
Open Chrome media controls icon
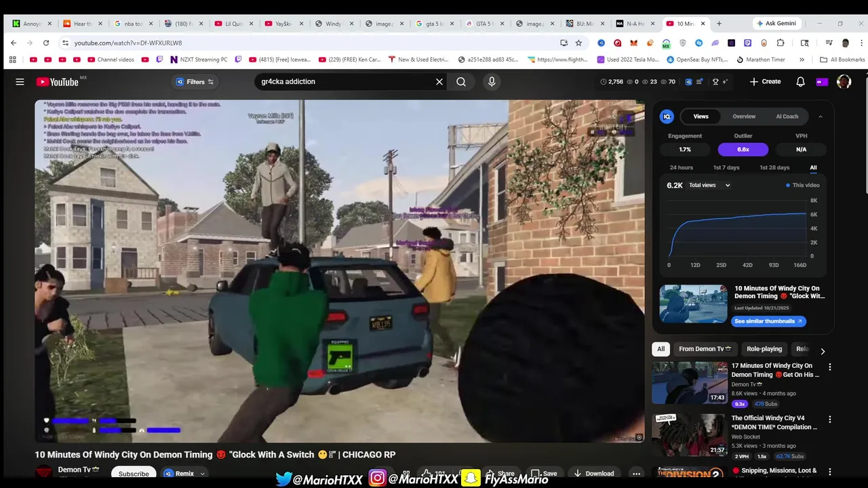click(829, 43)
